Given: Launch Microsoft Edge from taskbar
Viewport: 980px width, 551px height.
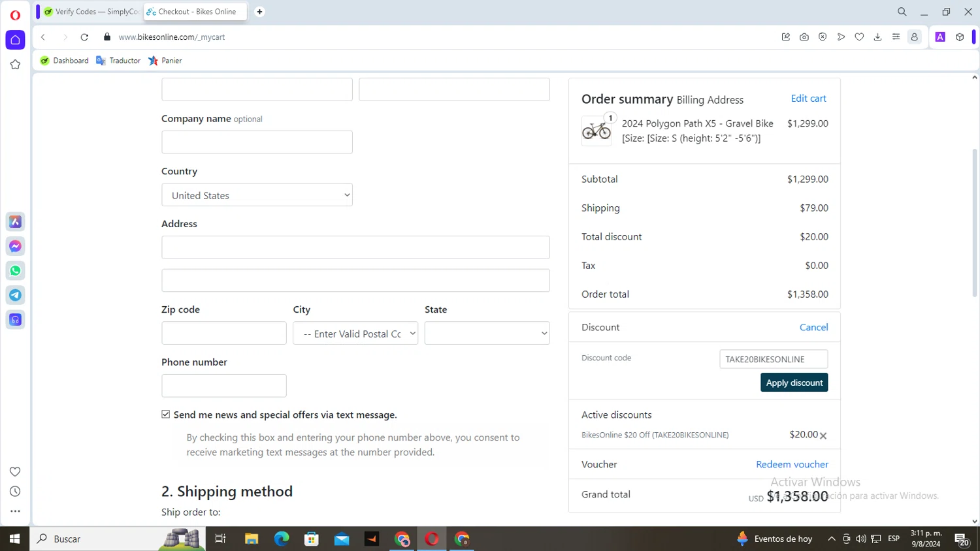Looking at the screenshot, I should click(282, 539).
